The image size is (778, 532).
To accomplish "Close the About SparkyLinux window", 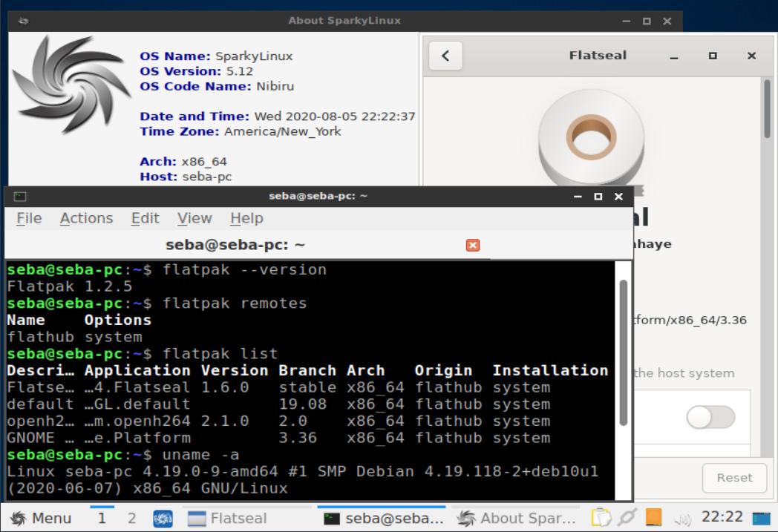I will [x=667, y=21].
